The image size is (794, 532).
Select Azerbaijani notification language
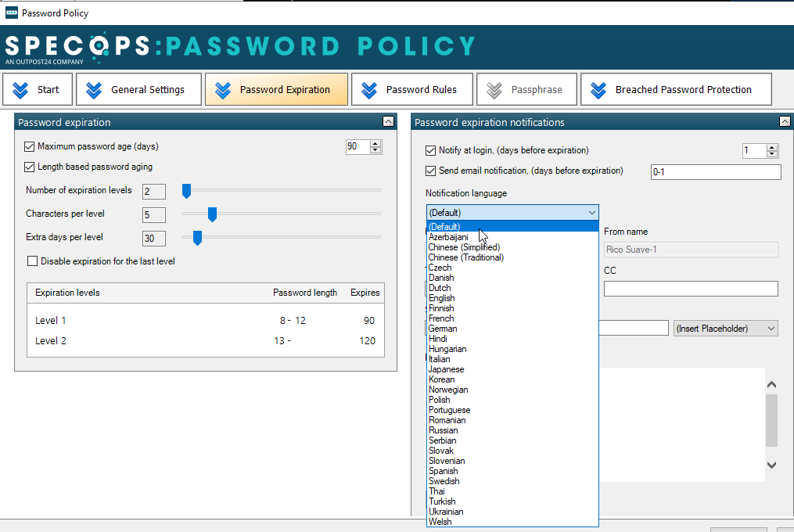tap(512, 237)
